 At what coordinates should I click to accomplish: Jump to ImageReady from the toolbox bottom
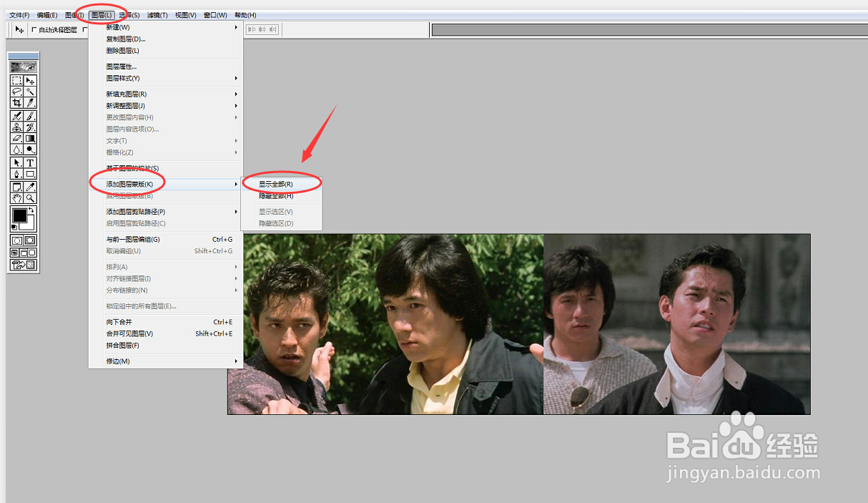[24, 265]
